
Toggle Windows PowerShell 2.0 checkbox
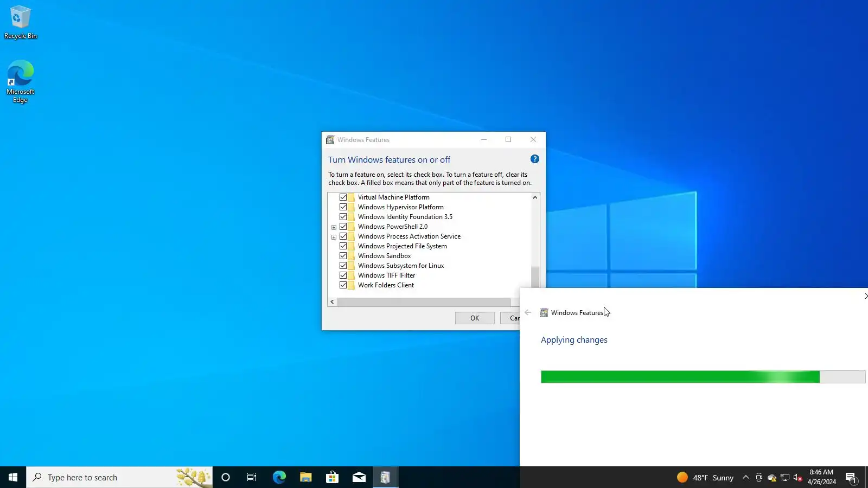pos(343,227)
